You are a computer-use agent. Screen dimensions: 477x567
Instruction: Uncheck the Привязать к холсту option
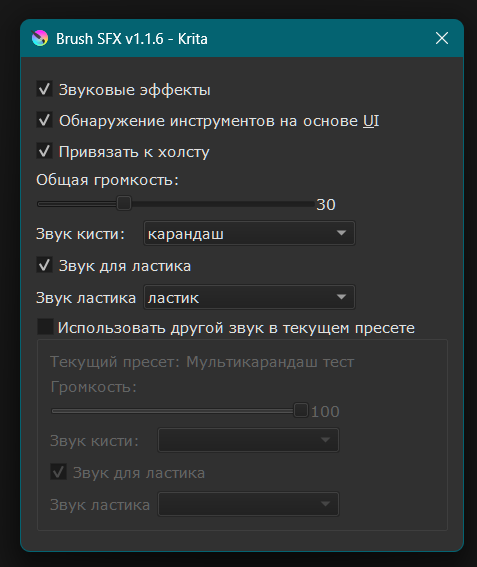tap(44, 151)
